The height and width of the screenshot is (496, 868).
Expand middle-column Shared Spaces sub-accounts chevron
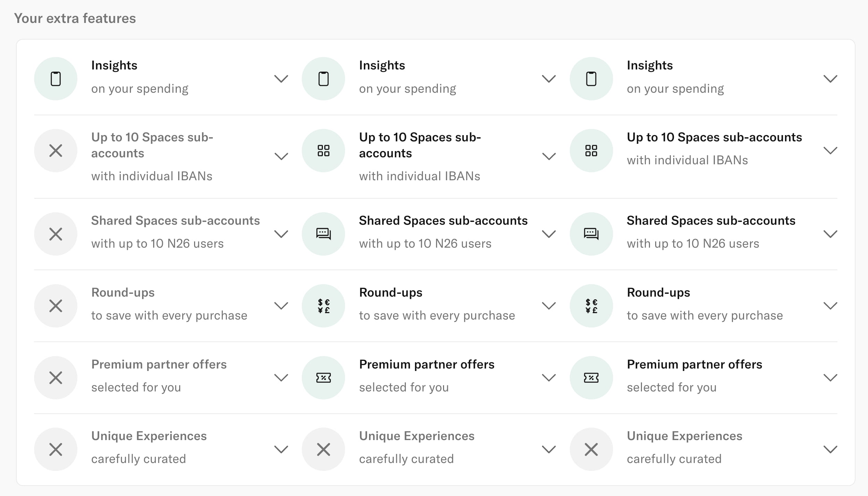549,234
